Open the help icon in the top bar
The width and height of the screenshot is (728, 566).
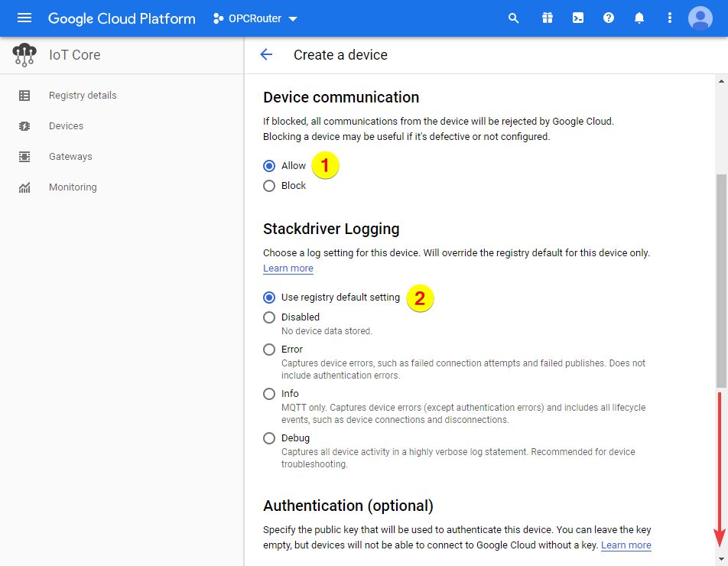pyautogui.click(x=608, y=18)
